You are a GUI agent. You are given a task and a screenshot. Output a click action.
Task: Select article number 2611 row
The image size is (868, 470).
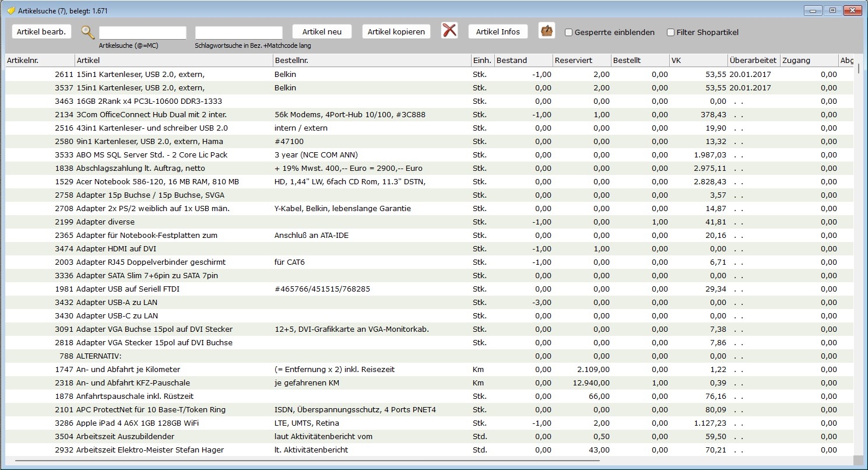click(430, 74)
